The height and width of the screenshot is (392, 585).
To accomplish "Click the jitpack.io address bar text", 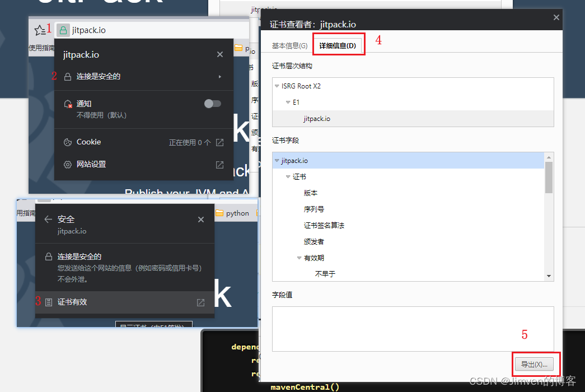I will [x=89, y=30].
